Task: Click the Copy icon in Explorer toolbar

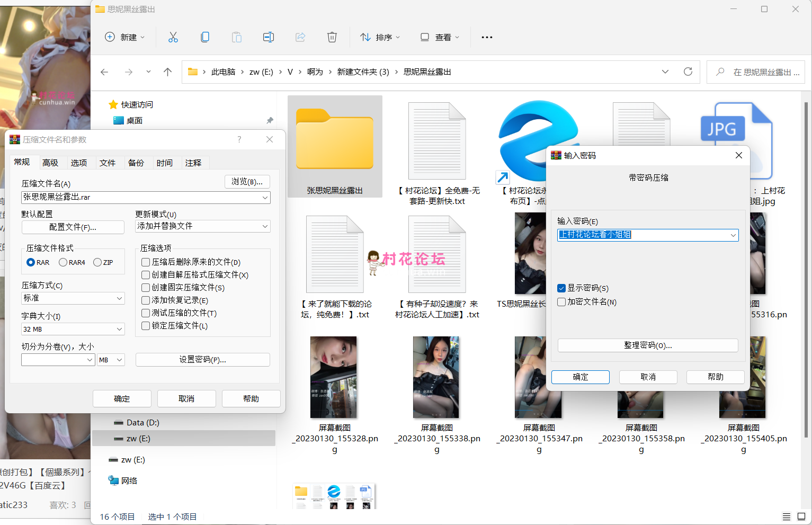Action: 205,37
